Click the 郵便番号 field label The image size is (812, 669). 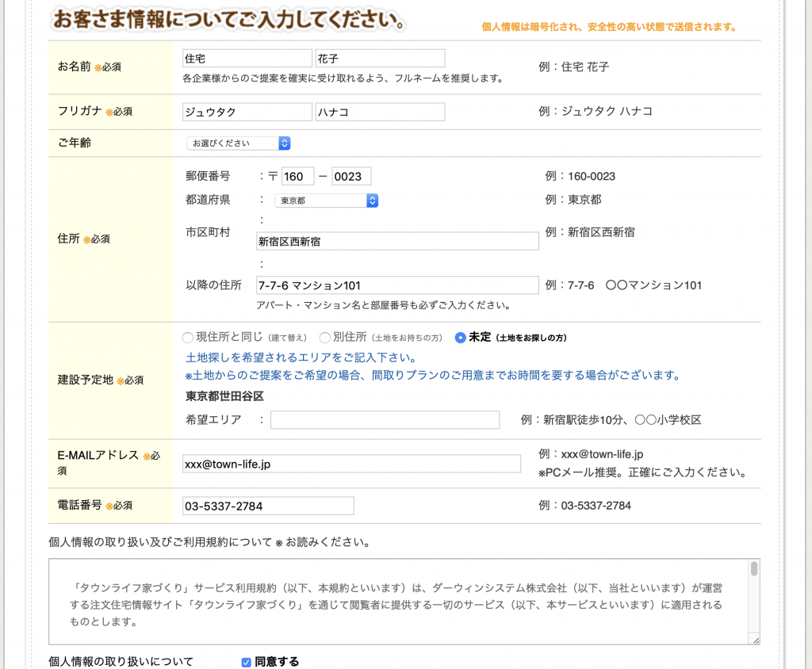(x=208, y=176)
